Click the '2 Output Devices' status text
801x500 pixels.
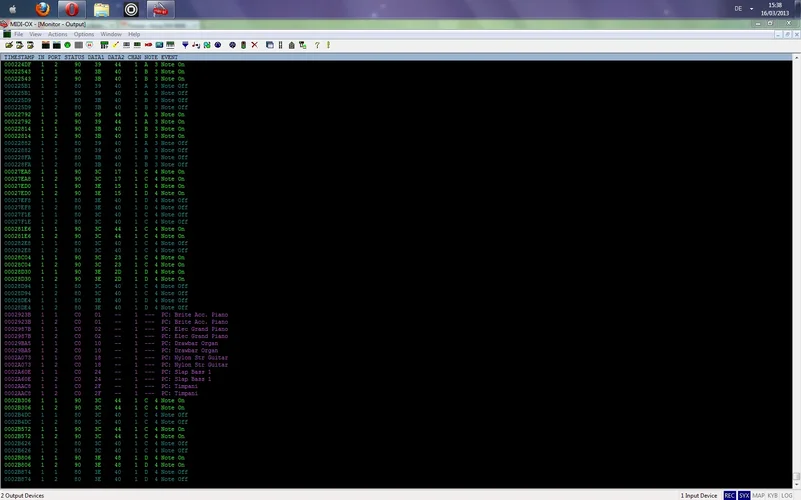(x=22, y=495)
